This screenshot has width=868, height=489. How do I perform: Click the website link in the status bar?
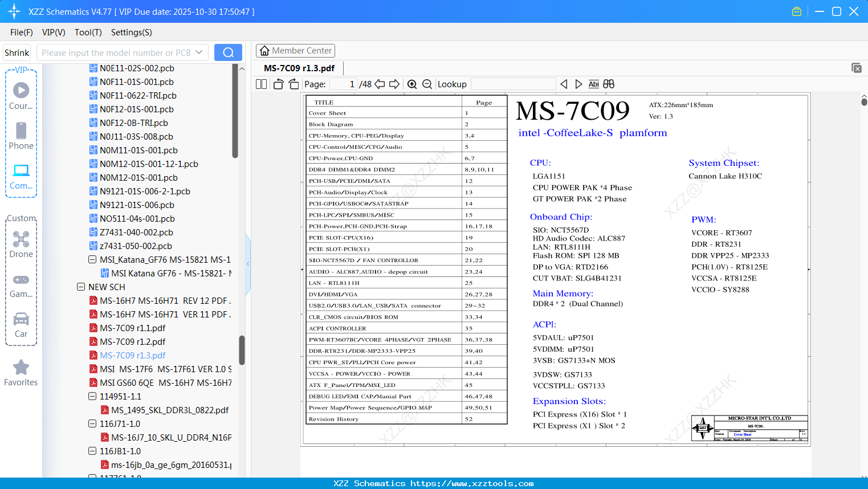pyautogui.click(x=472, y=483)
